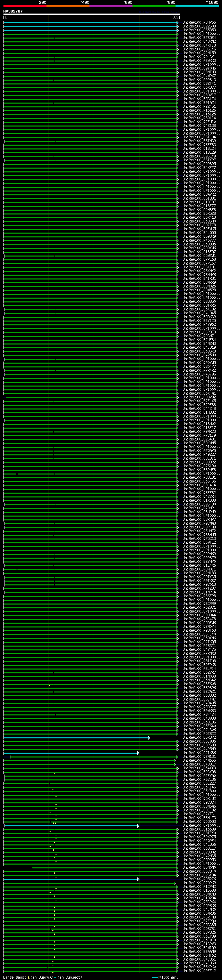The height and width of the screenshot is (980, 222).
Task: Select the UniRef100_Q5EY89 label
Action: (x=199, y=936)
